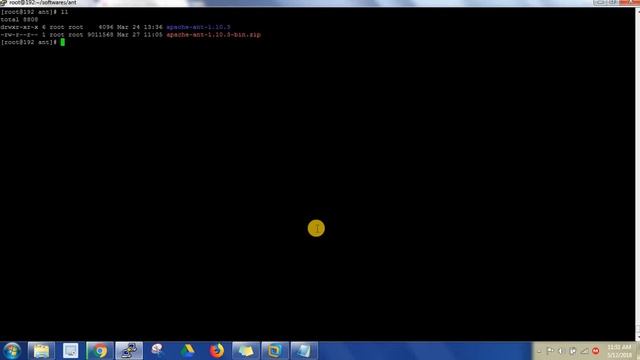Screen dimensions: 640x360
Task: Launch Firefox from the taskbar
Action: (x=217, y=351)
